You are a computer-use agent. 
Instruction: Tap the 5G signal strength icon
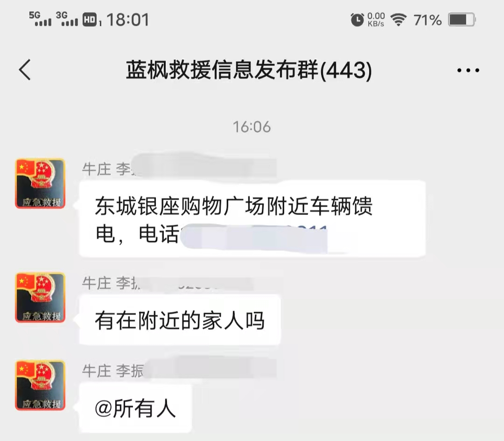(x=40, y=19)
